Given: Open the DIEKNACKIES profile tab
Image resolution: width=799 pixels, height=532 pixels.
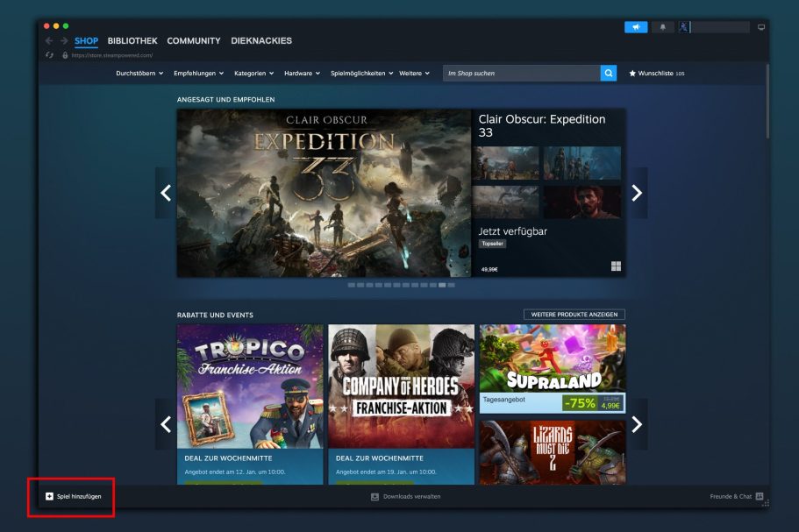Looking at the screenshot, I should click(261, 40).
